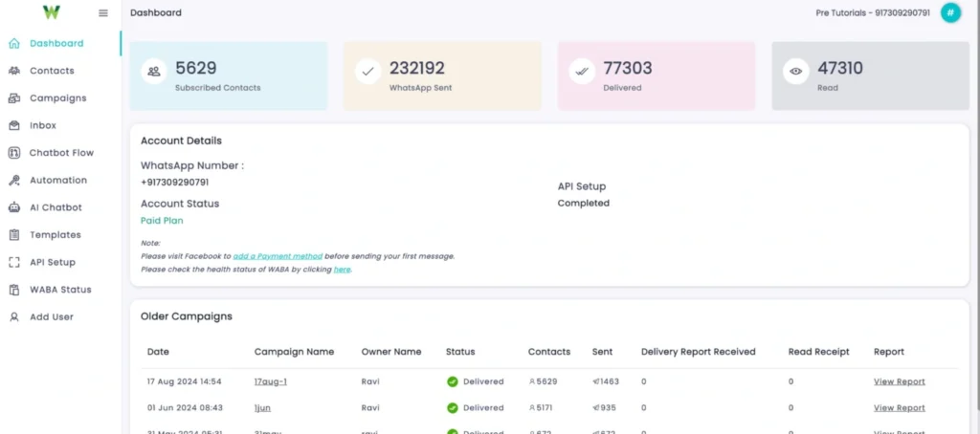Click the Inbox sidebar icon
Screen dimensions: 980x434
(14, 125)
